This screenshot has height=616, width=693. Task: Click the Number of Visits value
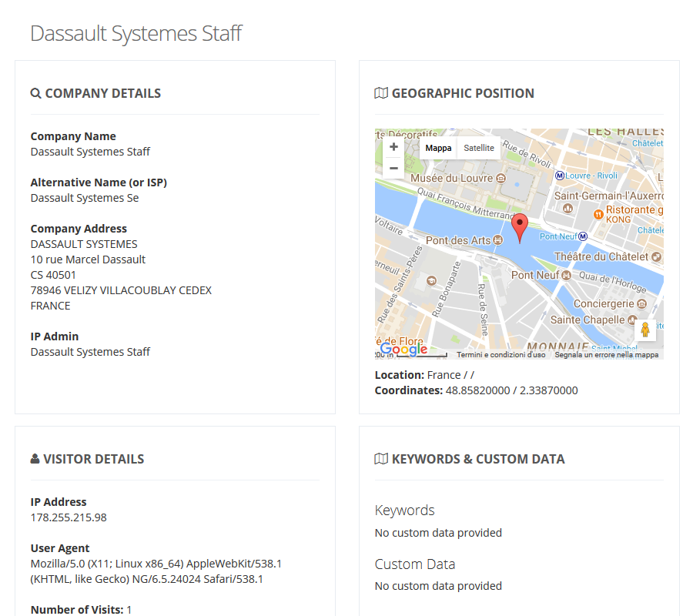pyautogui.click(x=129, y=610)
